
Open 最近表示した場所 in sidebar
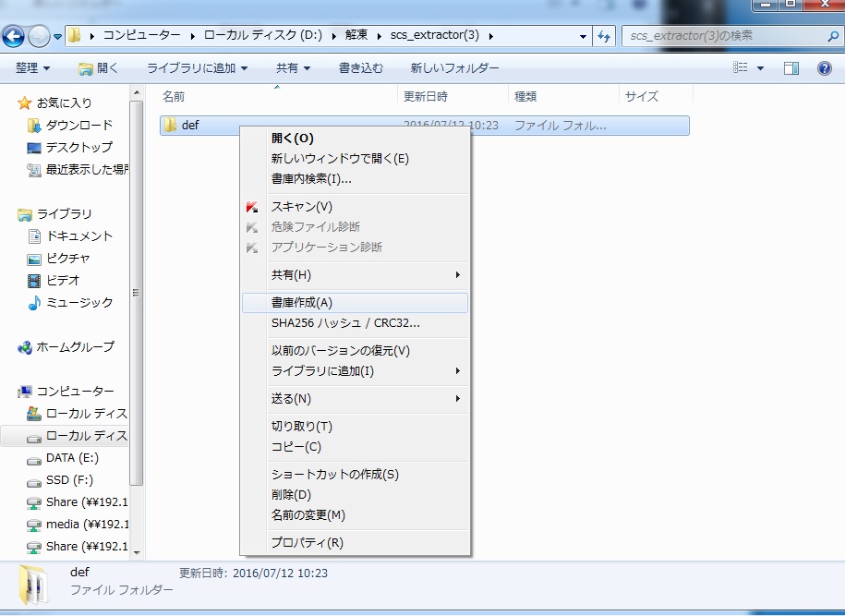[77, 170]
